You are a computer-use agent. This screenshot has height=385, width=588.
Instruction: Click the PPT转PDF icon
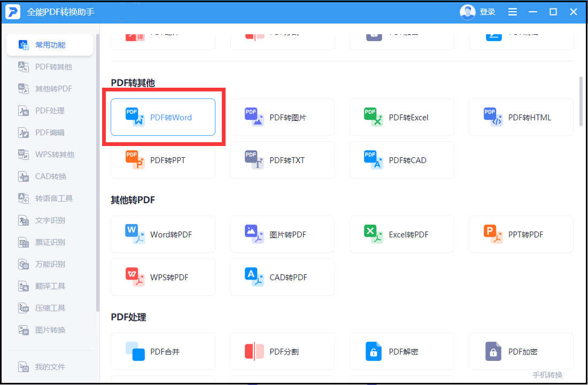coord(493,234)
